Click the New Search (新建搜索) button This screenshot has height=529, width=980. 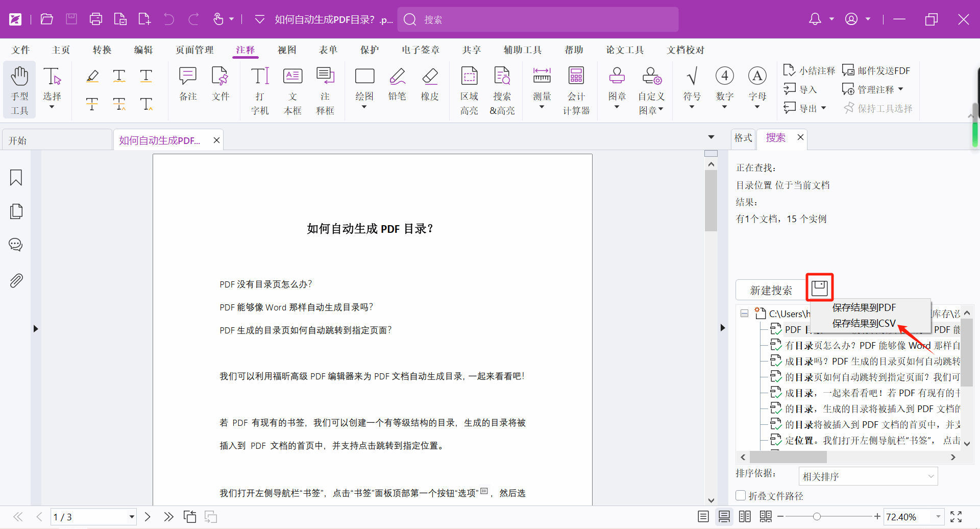click(771, 290)
